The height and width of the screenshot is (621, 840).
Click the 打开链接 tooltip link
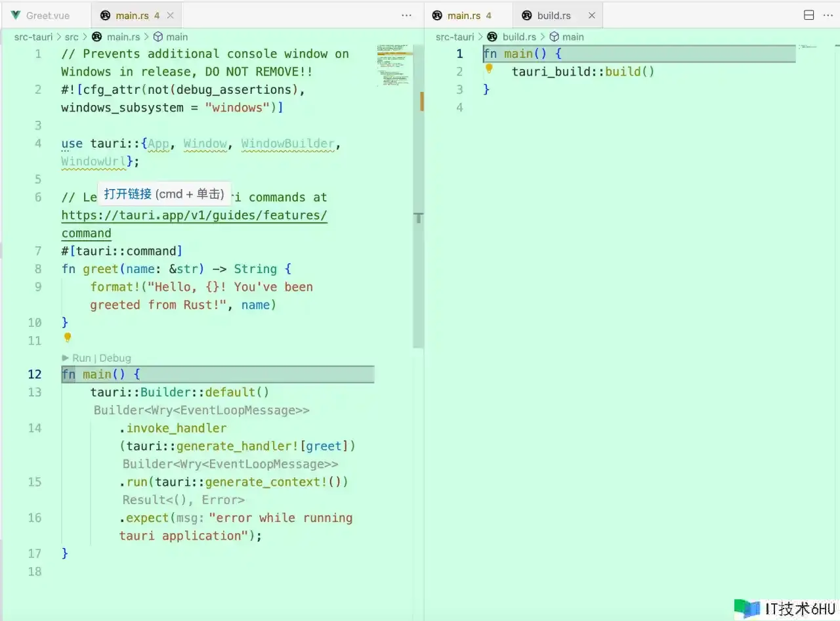(128, 194)
